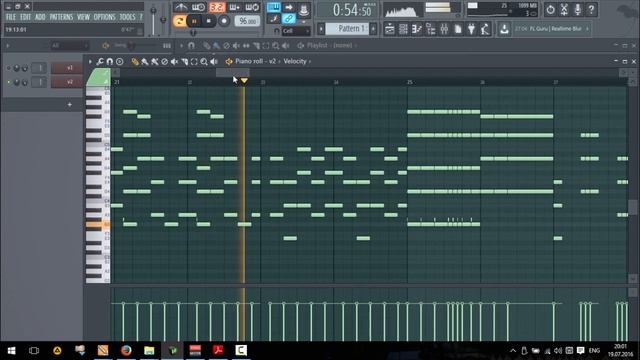Toggle the loop recording icon
The height and width of the screenshot is (360, 640).
pyautogui.click(x=252, y=7)
